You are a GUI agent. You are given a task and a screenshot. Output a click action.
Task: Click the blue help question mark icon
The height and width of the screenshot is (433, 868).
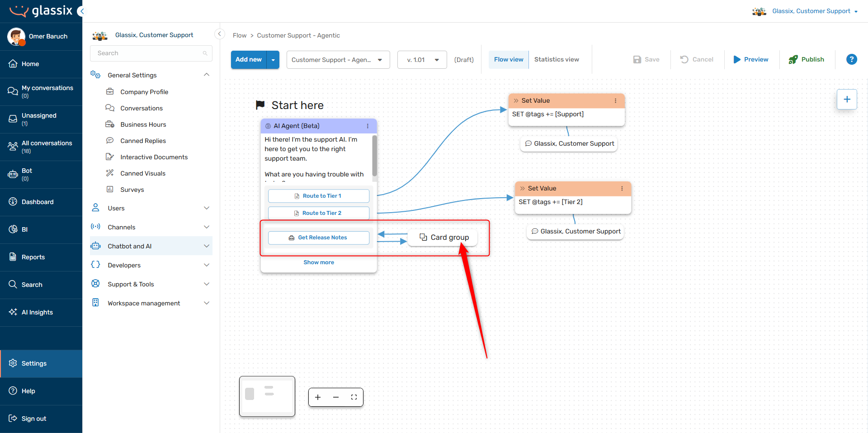(x=852, y=59)
